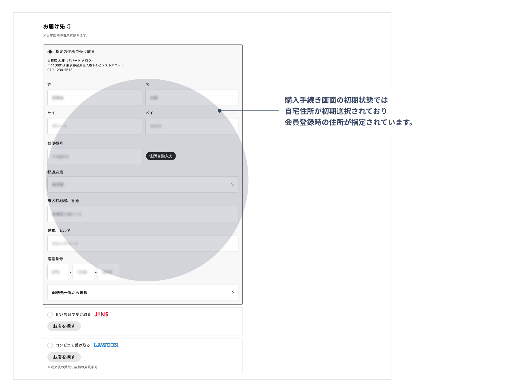Screen dimensions: 532x392
Task: Click first 電話番号 phone number box
Action: pyautogui.click(x=58, y=272)
